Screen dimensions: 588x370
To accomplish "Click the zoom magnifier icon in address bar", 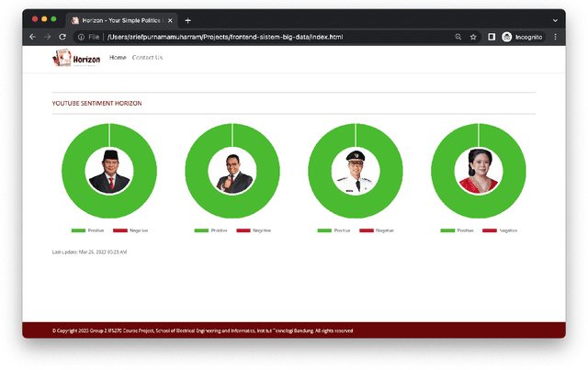I will pos(458,37).
